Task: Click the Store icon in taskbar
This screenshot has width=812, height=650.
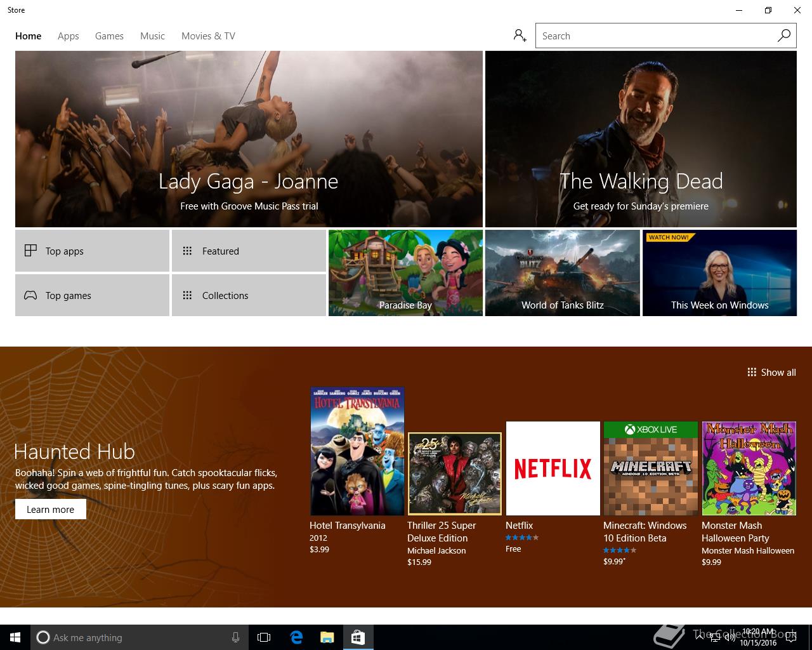Action: tap(358, 637)
